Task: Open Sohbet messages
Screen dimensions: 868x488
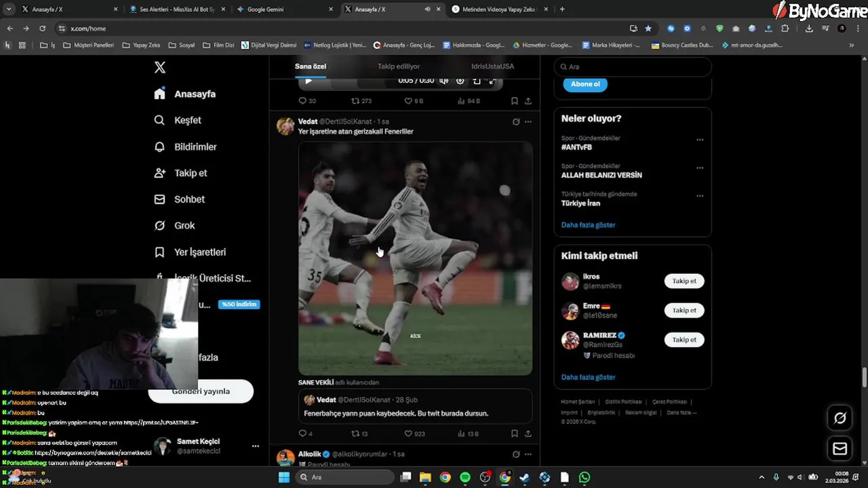Action: coord(179,199)
